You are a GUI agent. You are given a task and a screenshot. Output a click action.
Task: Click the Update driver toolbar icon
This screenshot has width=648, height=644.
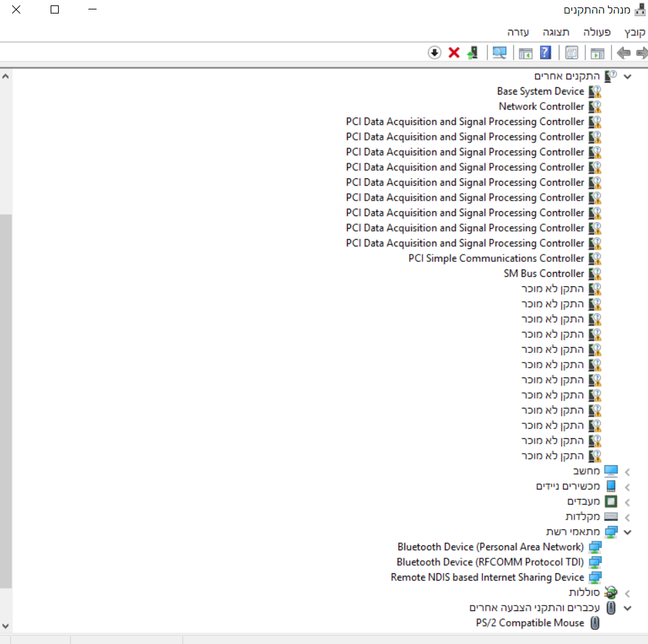(473, 53)
